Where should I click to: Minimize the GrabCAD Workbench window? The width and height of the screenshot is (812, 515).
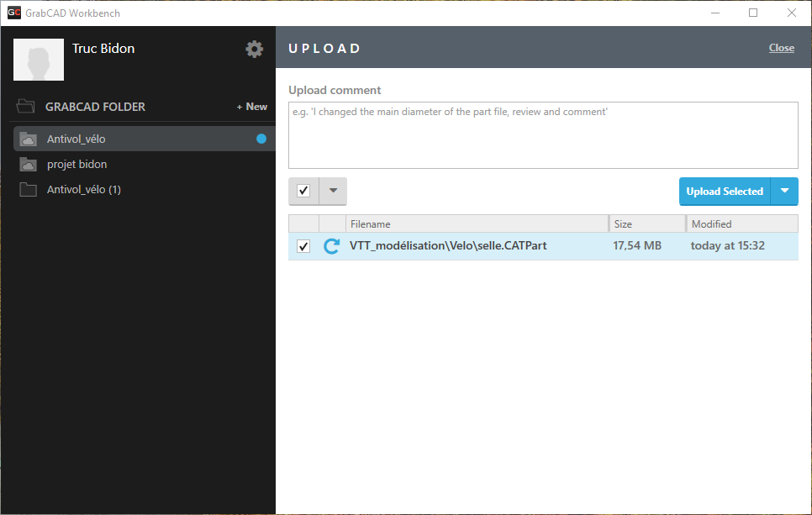tap(715, 13)
